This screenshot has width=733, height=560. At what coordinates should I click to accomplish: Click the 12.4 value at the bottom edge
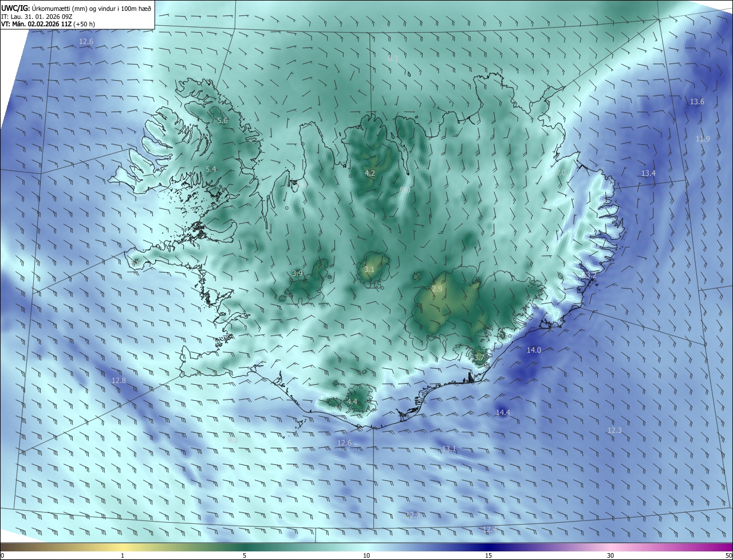(488, 530)
